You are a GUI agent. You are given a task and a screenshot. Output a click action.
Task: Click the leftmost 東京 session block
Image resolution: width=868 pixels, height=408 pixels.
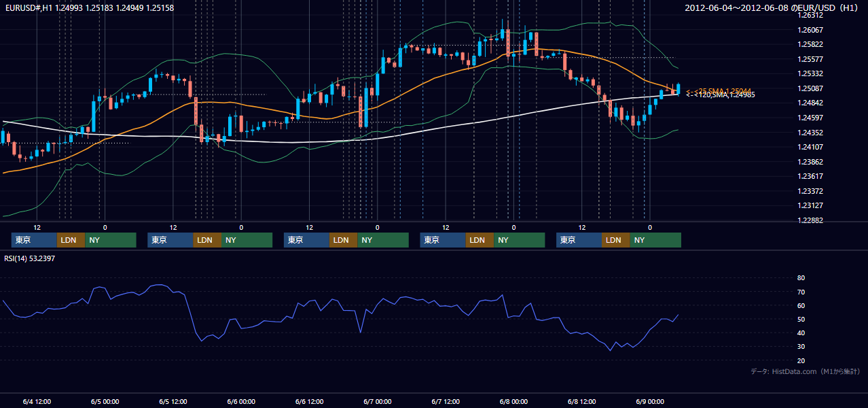34,240
